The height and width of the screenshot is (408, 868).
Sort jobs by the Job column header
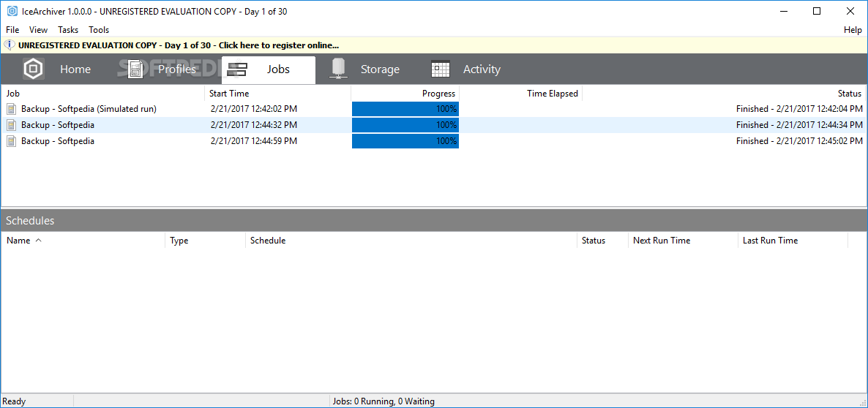tap(103, 94)
